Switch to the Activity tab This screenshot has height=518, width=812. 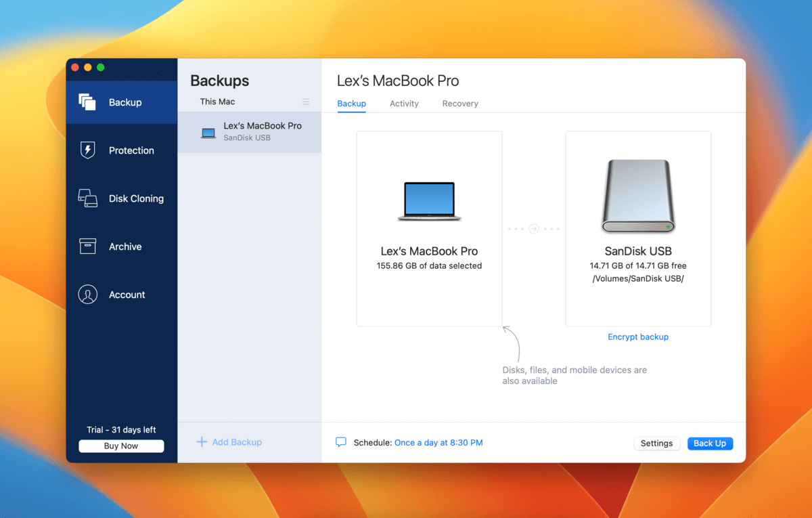(404, 104)
